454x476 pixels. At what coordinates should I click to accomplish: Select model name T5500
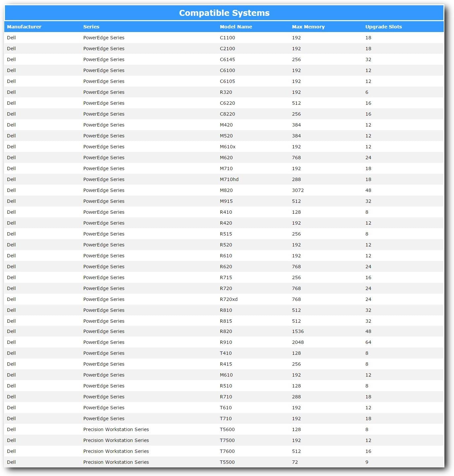[227, 462]
